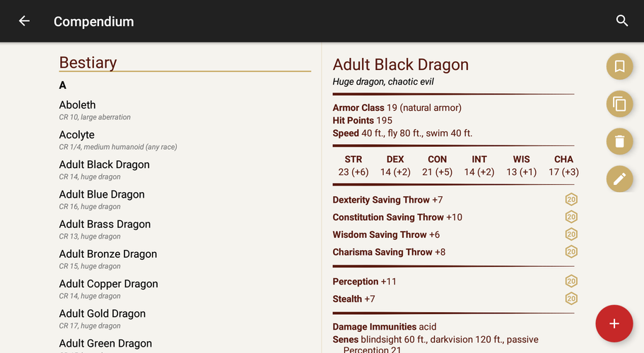644x353 pixels.
Task: Click the CON 21 (+5) ability score
Action: click(437, 166)
